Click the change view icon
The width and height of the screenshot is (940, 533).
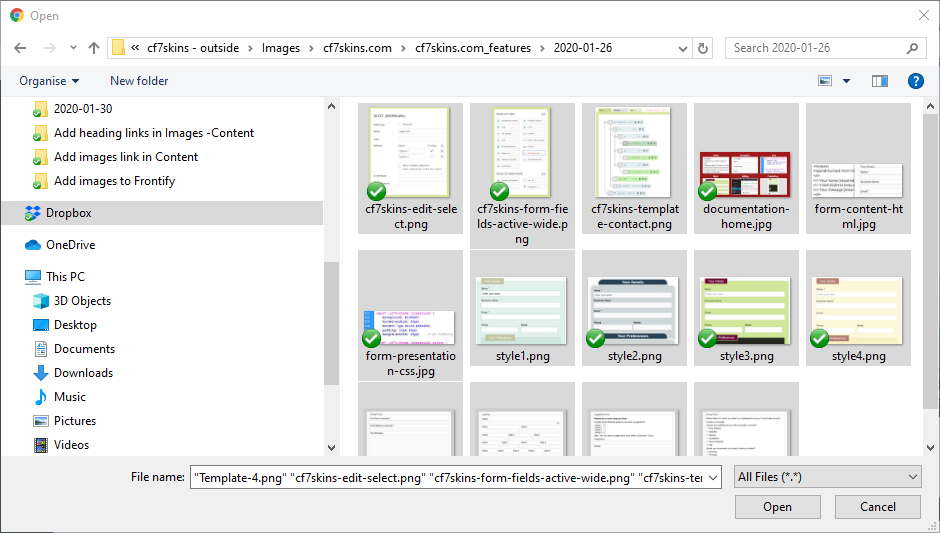pos(825,81)
